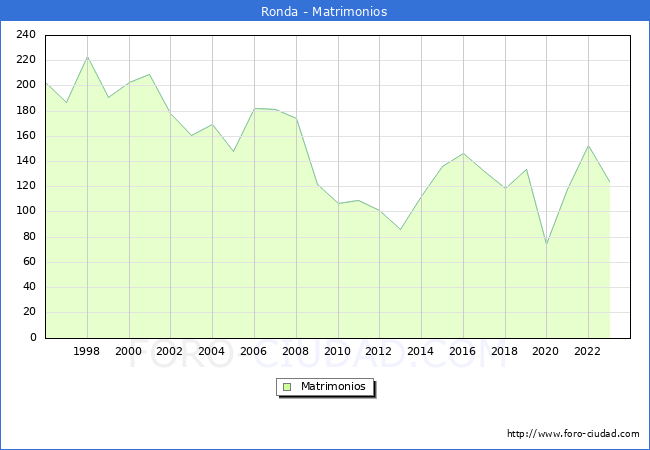Open the http://www.foro-ciudad.com link
650x450 pixels.
coord(573,433)
